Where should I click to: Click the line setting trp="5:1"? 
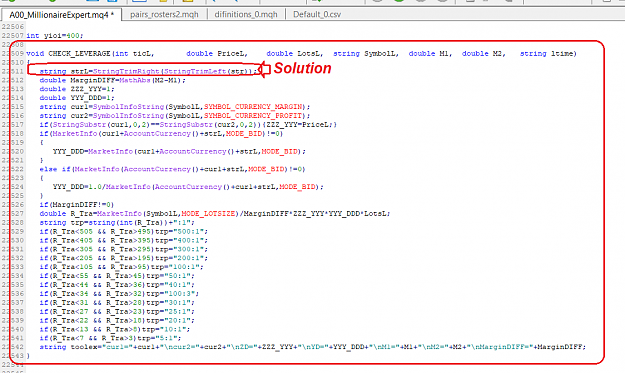110,338
